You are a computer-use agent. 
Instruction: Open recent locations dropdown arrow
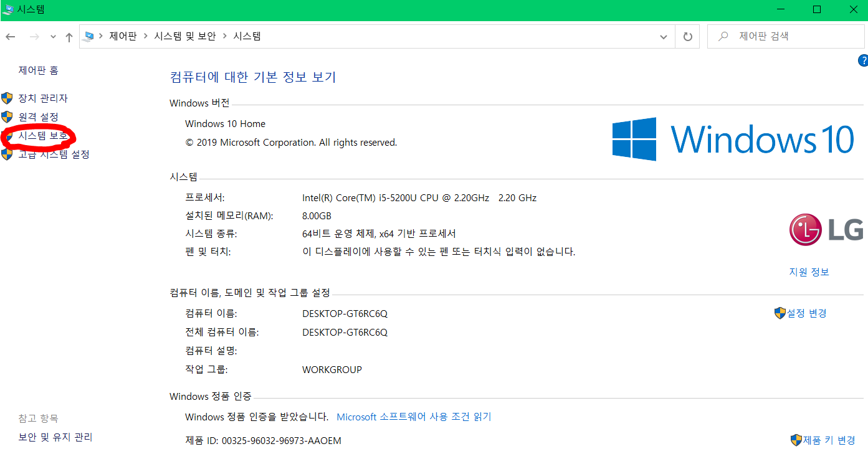(x=53, y=37)
